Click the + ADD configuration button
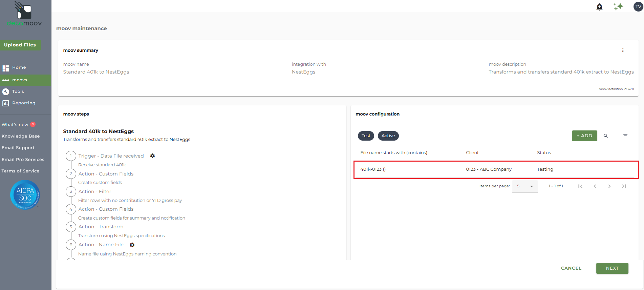 [x=584, y=136]
